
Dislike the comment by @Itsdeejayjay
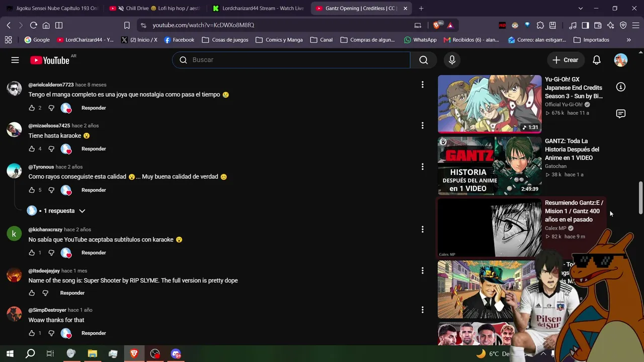click(x=45, y=293)
